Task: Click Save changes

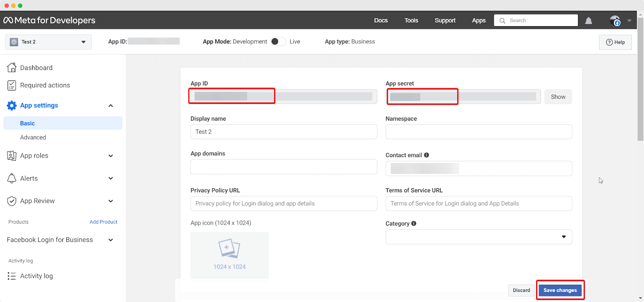Action: click(560, 290)
